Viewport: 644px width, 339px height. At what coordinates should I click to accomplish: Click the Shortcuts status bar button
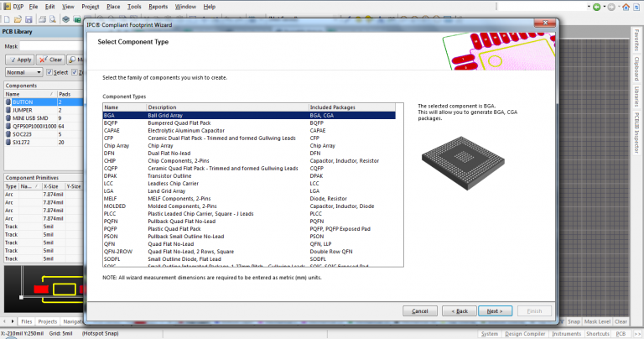click(x=598, y=334)
